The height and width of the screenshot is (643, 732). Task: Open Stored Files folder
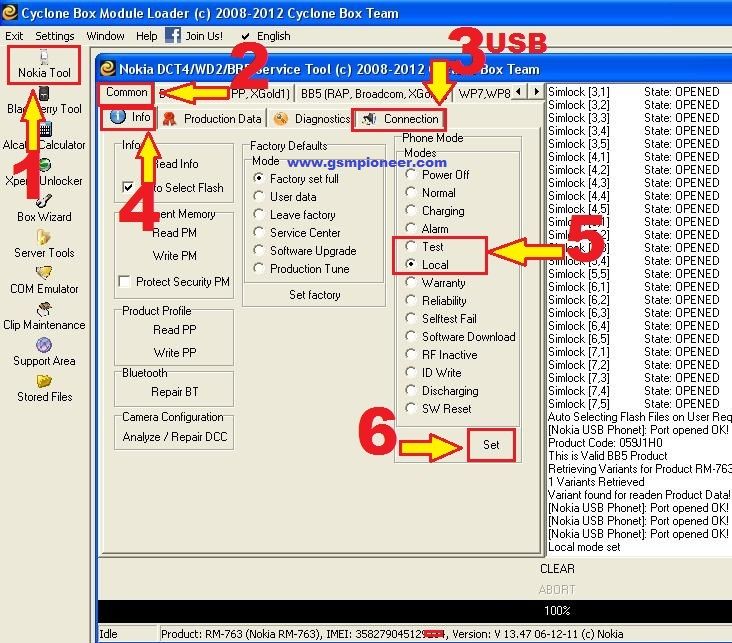pos(44,389)
